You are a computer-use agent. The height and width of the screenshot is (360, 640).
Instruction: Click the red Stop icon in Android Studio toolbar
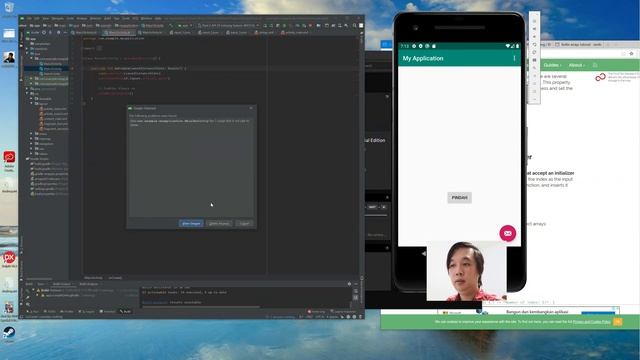(x=310, y=26)
